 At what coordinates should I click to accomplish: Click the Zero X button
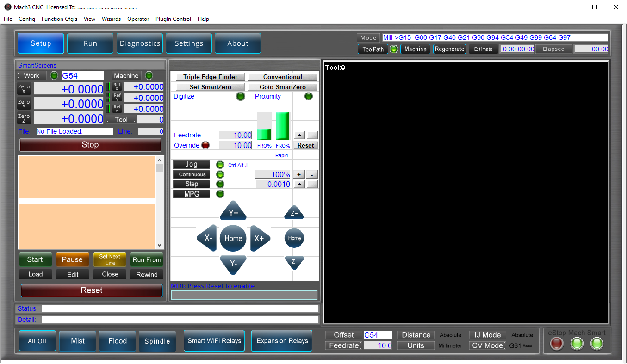click(24, 88)
